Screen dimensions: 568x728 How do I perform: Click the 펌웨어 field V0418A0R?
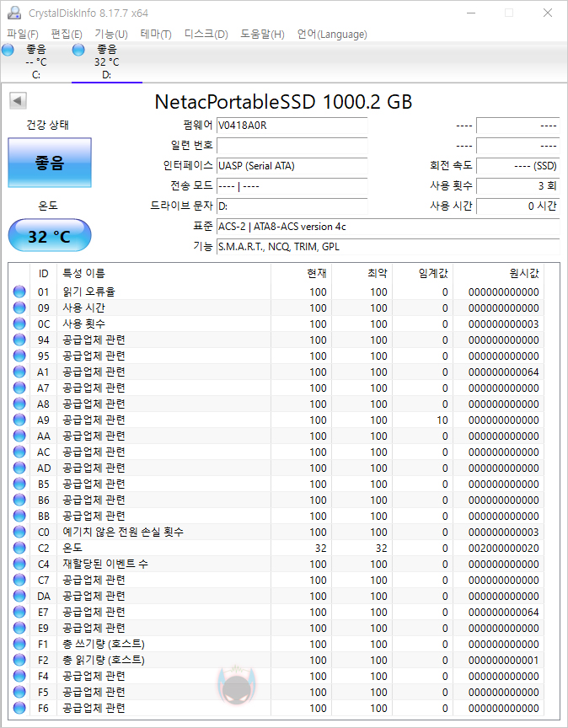[292, 126]
